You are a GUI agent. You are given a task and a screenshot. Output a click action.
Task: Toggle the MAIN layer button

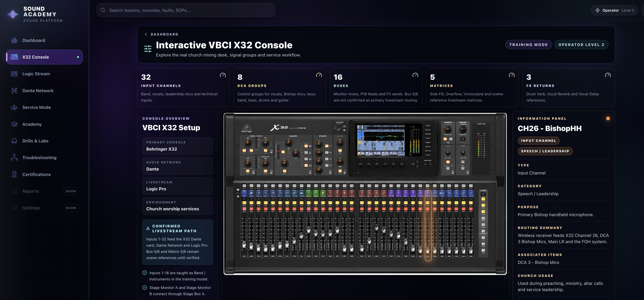click(x=483, y=251)
